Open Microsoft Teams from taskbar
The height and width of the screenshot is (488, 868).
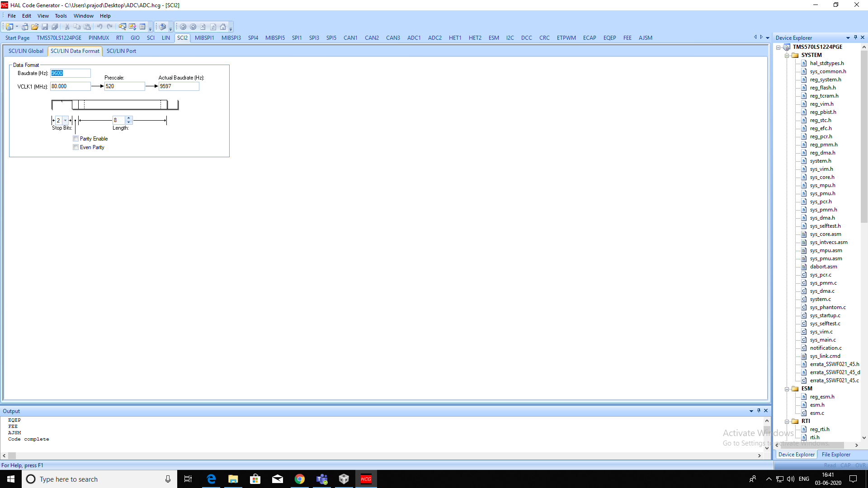pyautogui.click(x=322, y=479)
